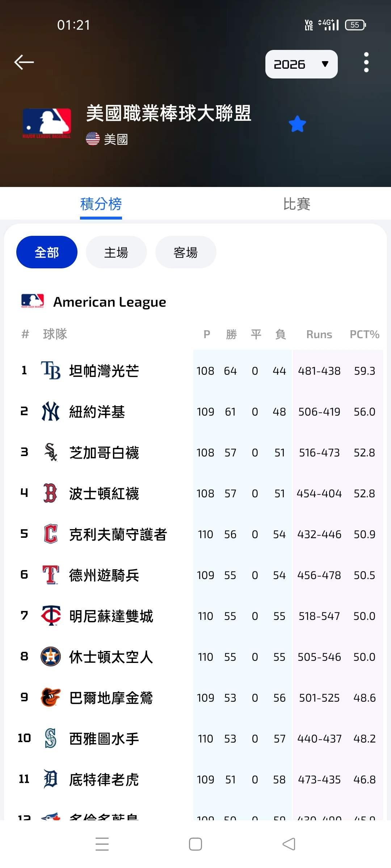Image resolution: width=391 pixels, height=868 pixels.
Task: Select the 全部 filter chip
Action: click(47, 252)
